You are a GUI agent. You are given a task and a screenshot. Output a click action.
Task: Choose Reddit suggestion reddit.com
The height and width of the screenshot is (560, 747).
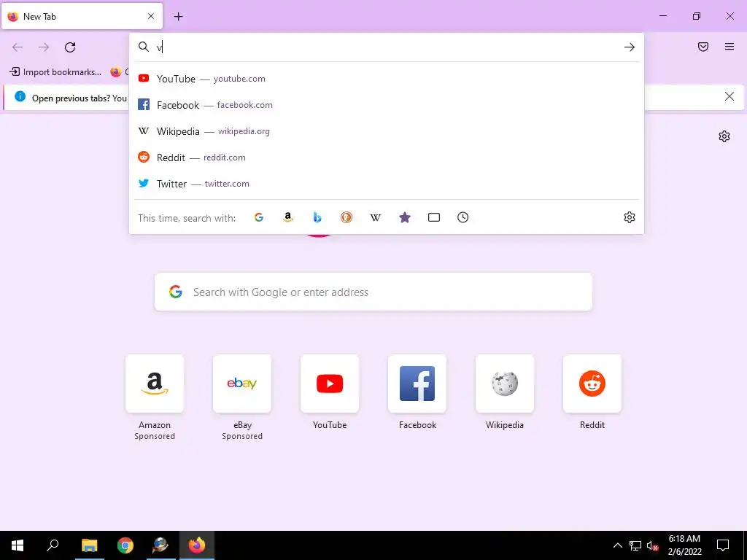point(387,157)
